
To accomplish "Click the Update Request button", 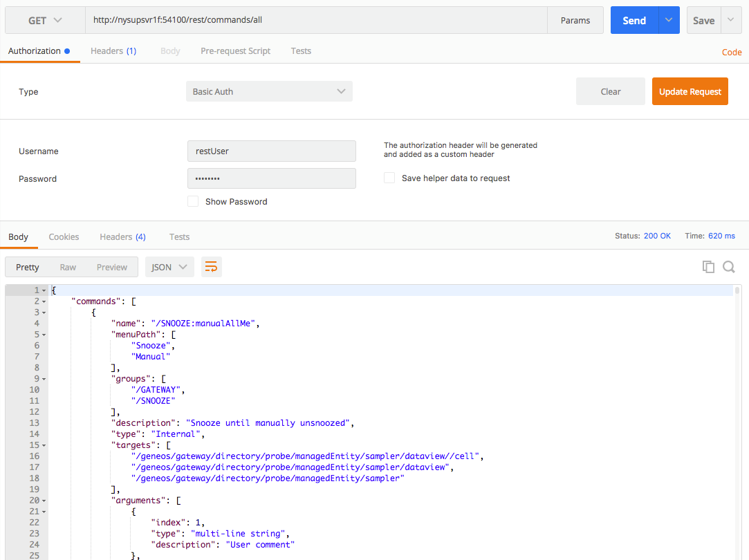I will point(690,92).
